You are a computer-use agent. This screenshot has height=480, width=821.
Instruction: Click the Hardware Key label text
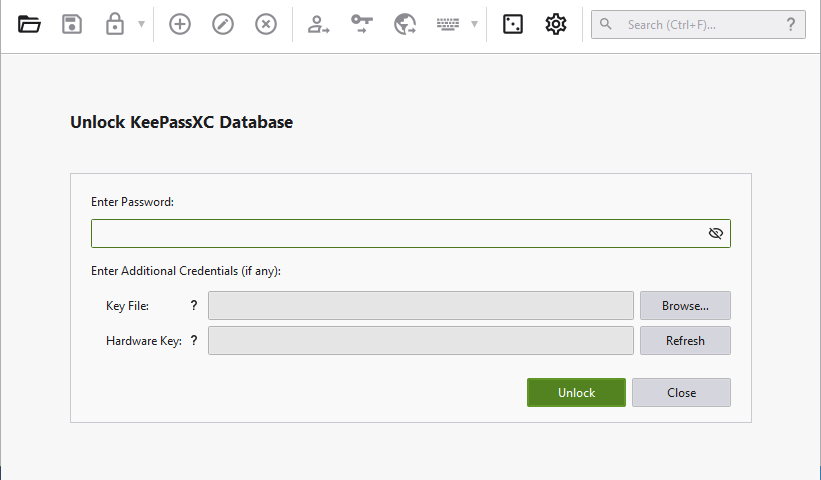[144, 341]
